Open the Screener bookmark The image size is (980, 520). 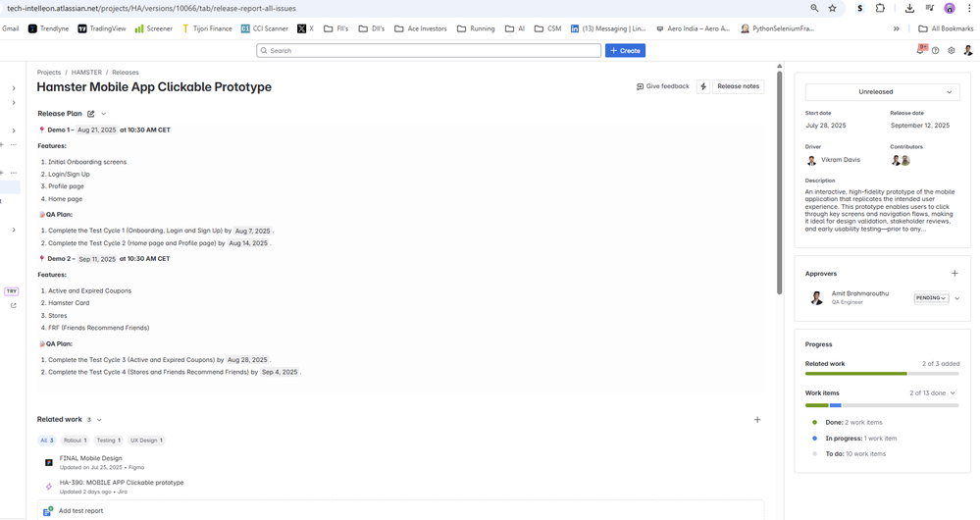pyautogui.click(x=154, y=28)
